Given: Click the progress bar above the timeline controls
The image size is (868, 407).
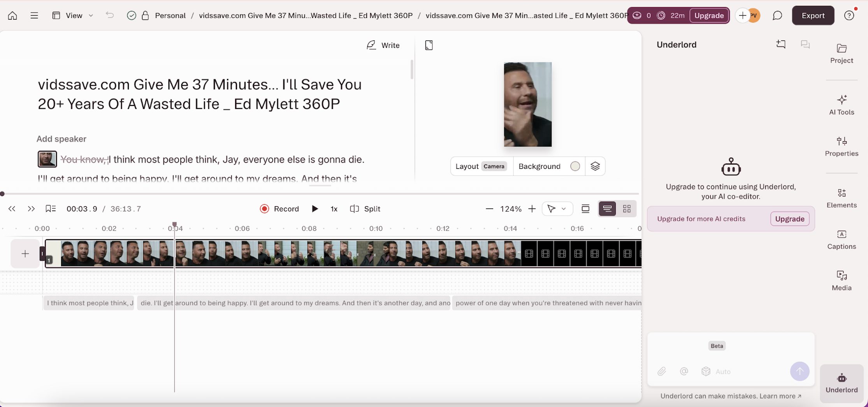Looking at the screenshot, I should pyautogui.click(x=320, y=193).
